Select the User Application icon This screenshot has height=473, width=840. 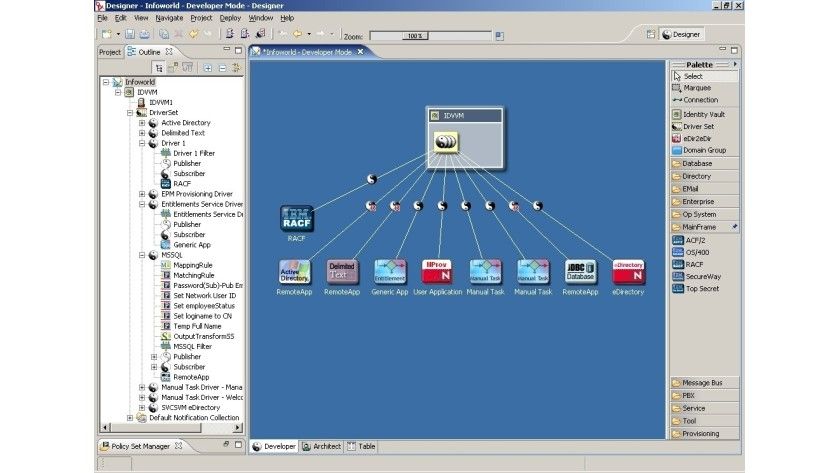(x=437, y=272)
